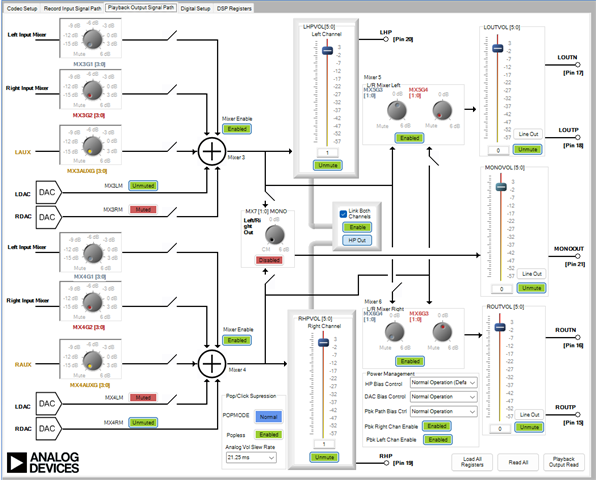Viewport: 596px width, 480px height.
Task: Uncheck Link Both Channels checkbox
Action: [x=343, y=214]
